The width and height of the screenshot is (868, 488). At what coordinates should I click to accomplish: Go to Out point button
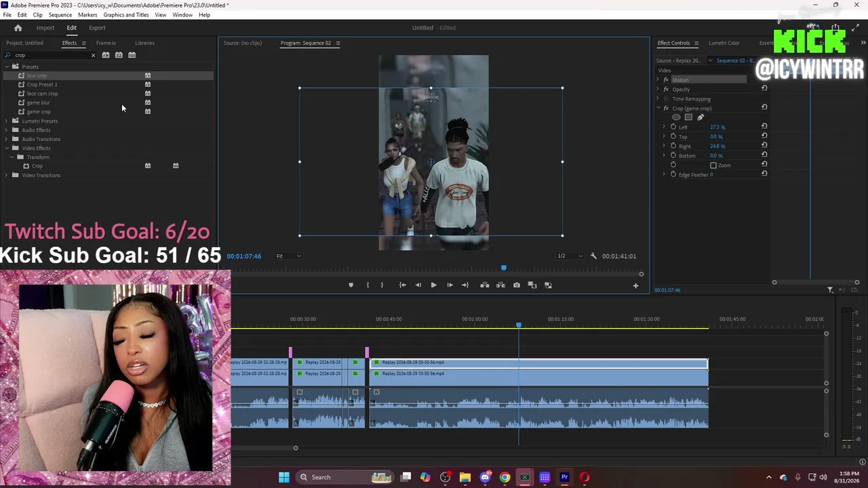(x=465, y=285)
